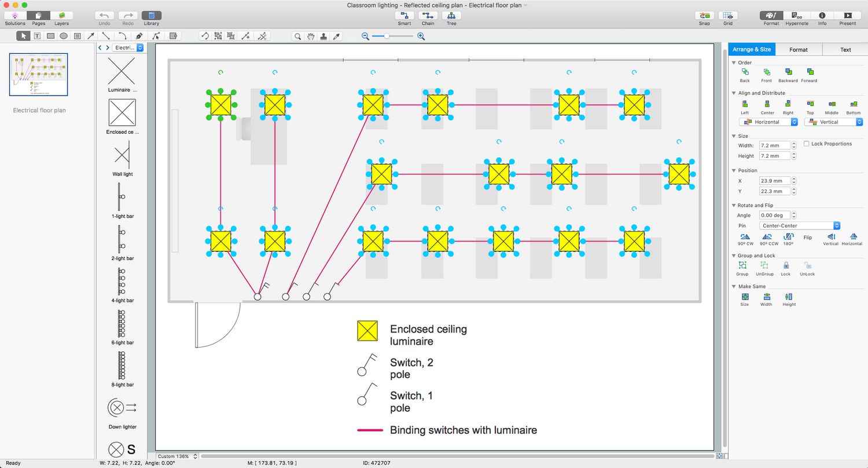Align objects to Center

(767, 107)
